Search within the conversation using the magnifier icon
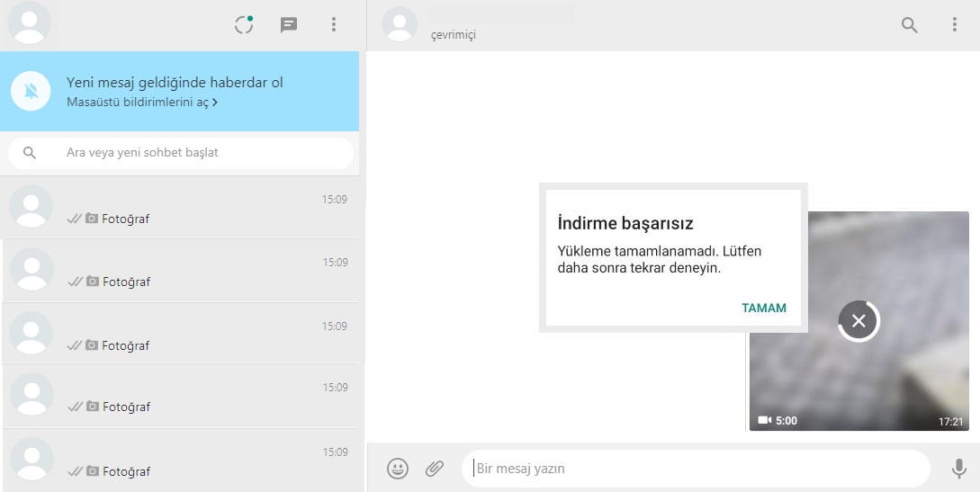The image size is (980, 492). pyautogui.click(x=910, y=25)
